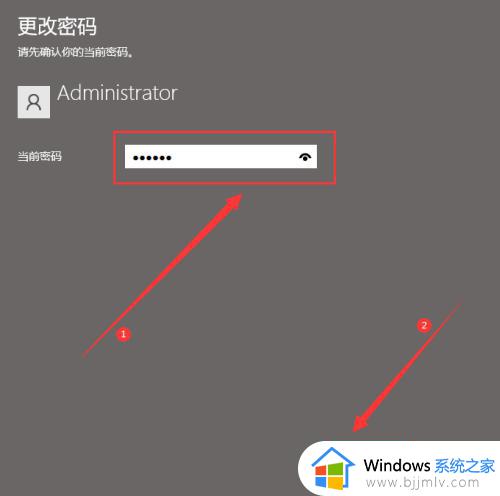Image resolution: width=500 pixels, height=496 pixels.
Task: Open the www.bjjmlv.com watermark link
Action: click(x=422, y=482)
